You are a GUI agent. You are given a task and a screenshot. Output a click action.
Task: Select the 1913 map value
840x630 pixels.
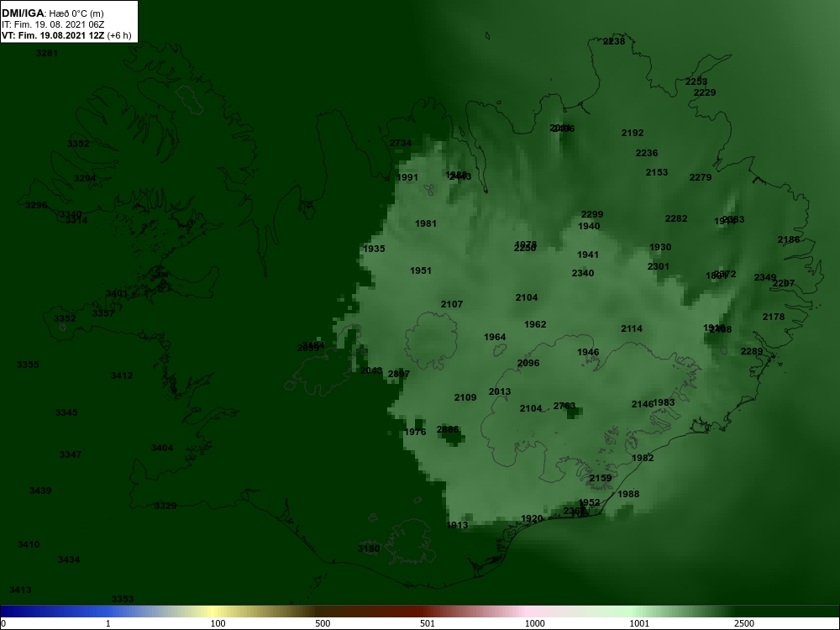point(457,526)
